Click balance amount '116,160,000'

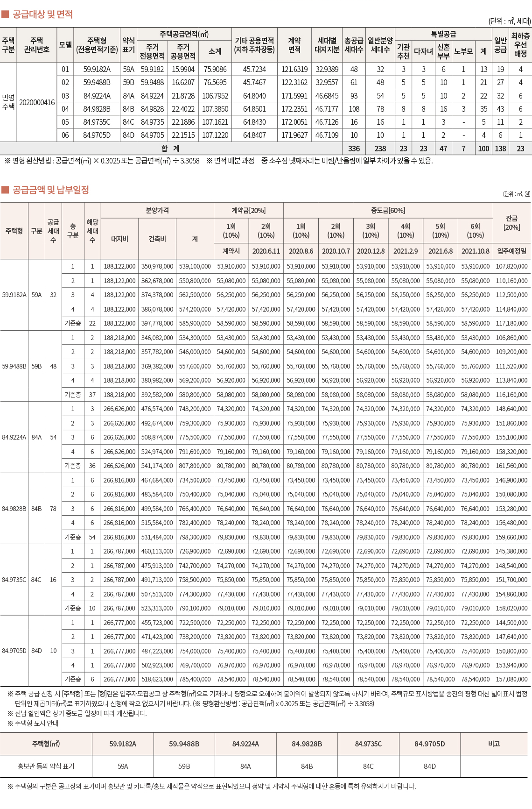[512, 395]
